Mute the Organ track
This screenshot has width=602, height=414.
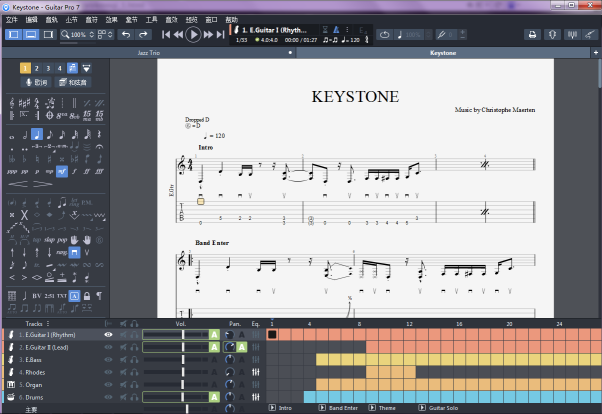click(x=122, y=385)
